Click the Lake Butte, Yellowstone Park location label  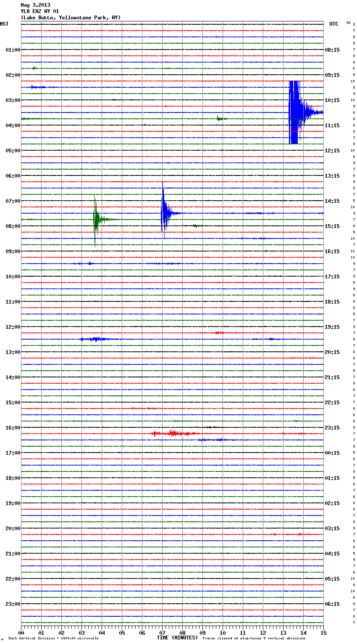(x=71, y=18)
